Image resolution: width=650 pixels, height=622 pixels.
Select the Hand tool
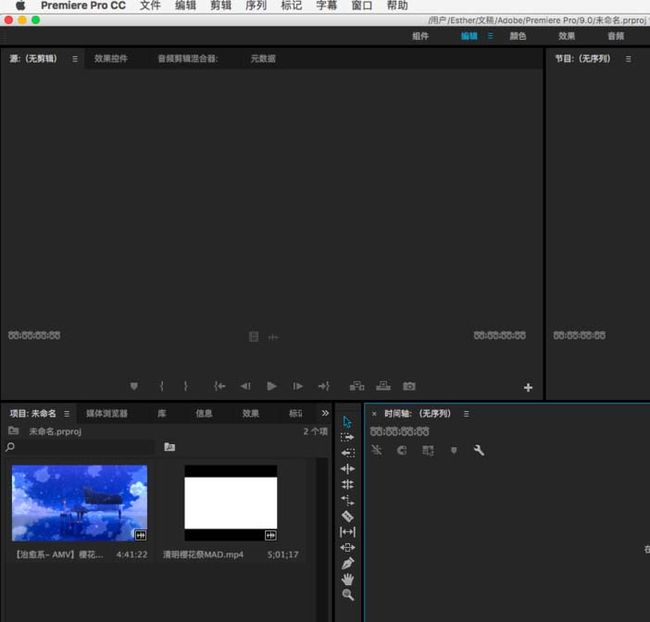click(347, 579)
